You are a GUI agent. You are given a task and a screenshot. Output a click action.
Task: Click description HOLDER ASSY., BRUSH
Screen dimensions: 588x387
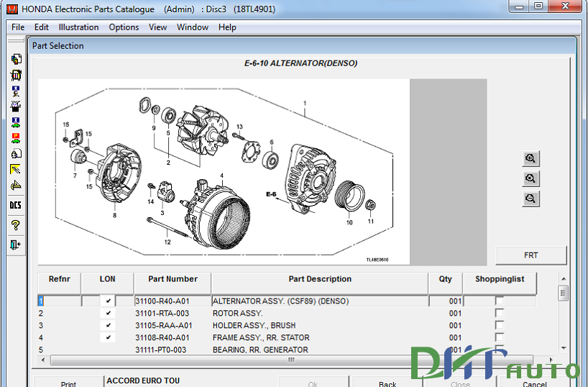pos(254,325)
